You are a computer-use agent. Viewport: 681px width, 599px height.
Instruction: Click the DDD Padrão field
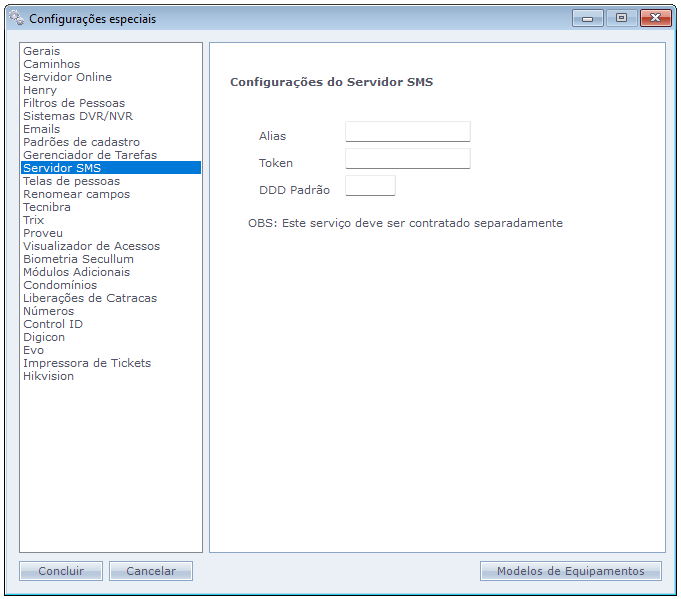click(370, 186)
